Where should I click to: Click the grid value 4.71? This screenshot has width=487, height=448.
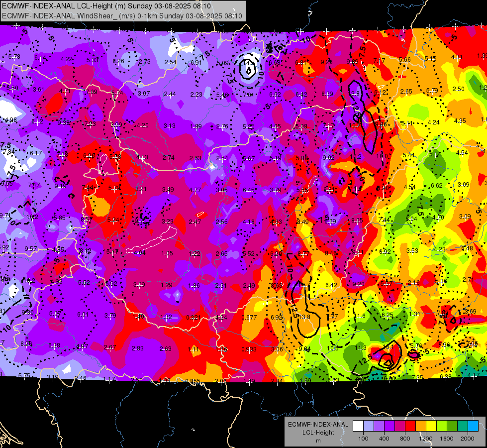tap(65, 91)
